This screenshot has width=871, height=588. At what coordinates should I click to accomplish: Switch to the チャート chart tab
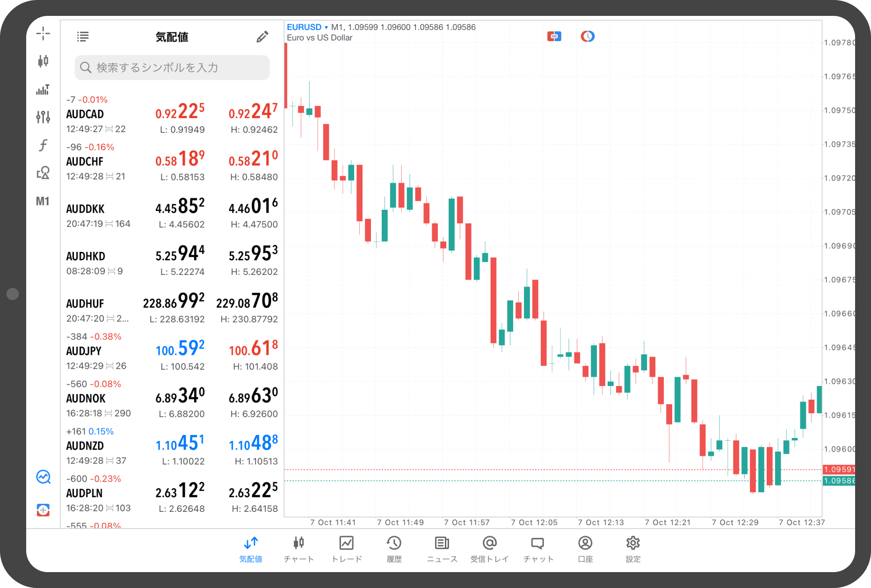pyautogui.click(x=298, y=550)
